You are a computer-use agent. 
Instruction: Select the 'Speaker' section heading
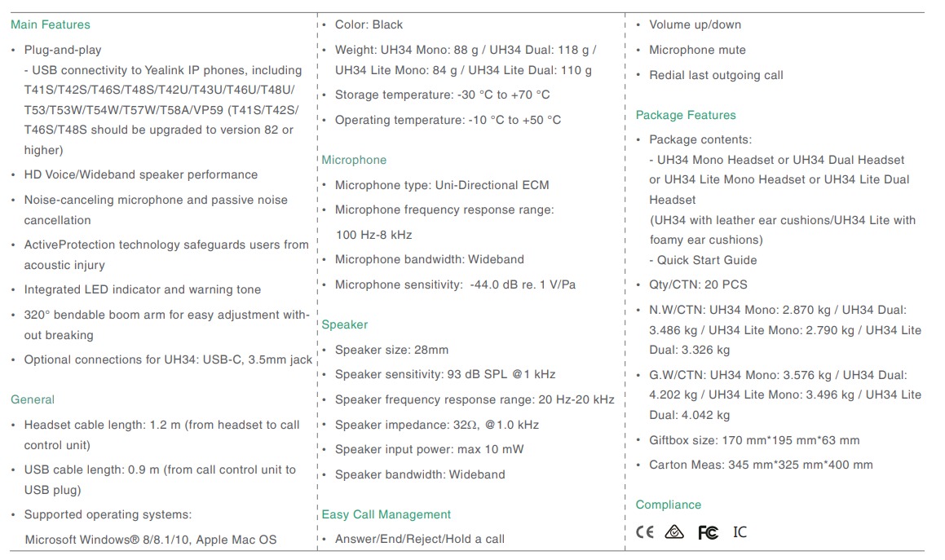344,325
